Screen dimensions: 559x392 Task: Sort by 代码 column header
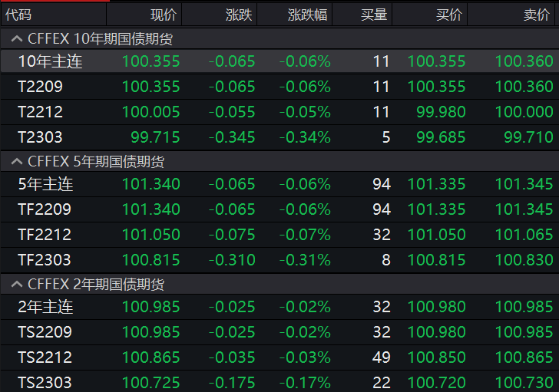coord(19,15)
